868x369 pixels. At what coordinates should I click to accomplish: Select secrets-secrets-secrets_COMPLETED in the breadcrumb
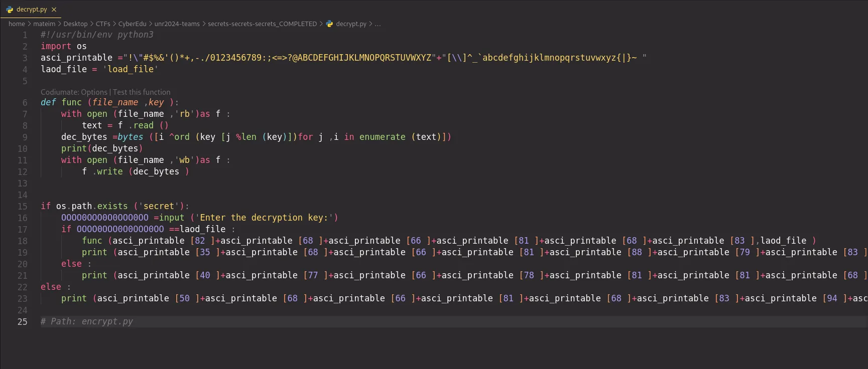coord(262,24)
